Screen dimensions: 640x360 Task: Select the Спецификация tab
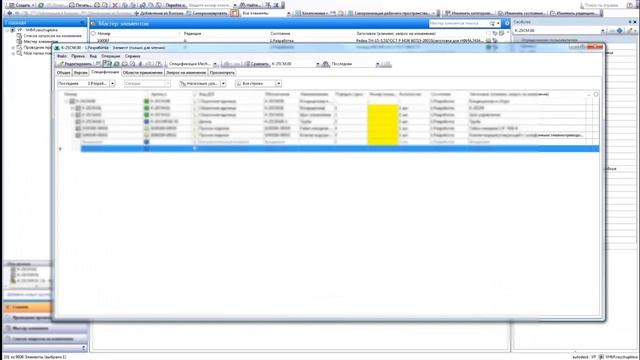click(105, 72)
